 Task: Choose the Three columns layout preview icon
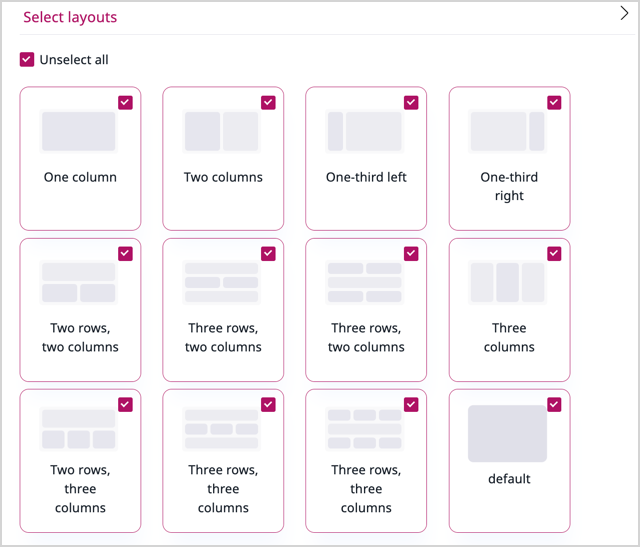click(x=508, y=282)
